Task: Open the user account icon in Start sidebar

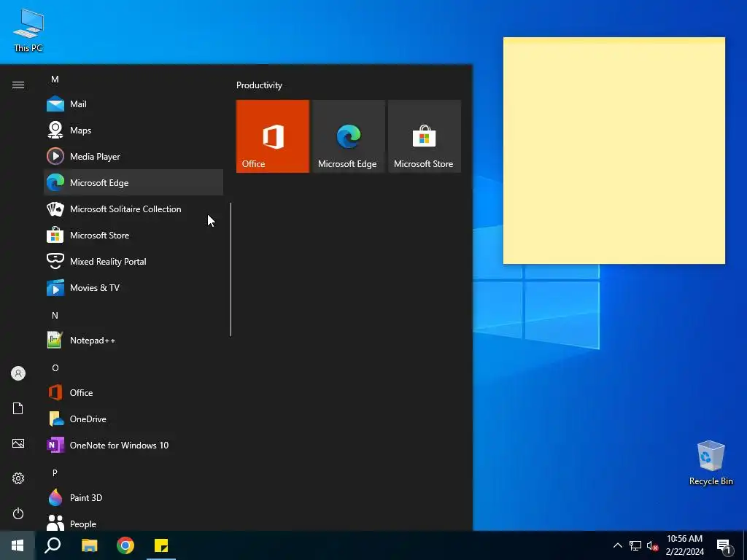Action: 18,373
